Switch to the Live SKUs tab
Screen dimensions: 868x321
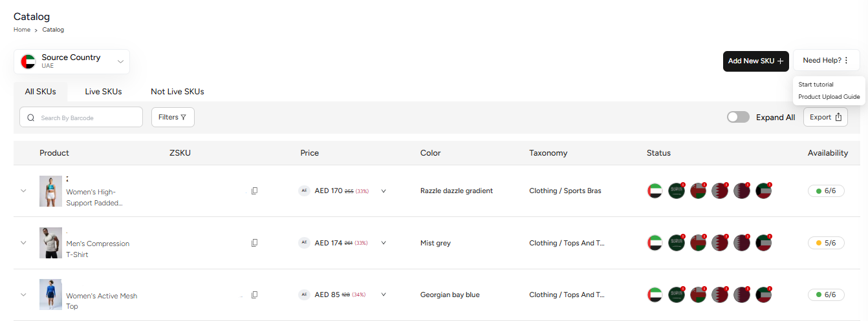(x=103, y=92)
